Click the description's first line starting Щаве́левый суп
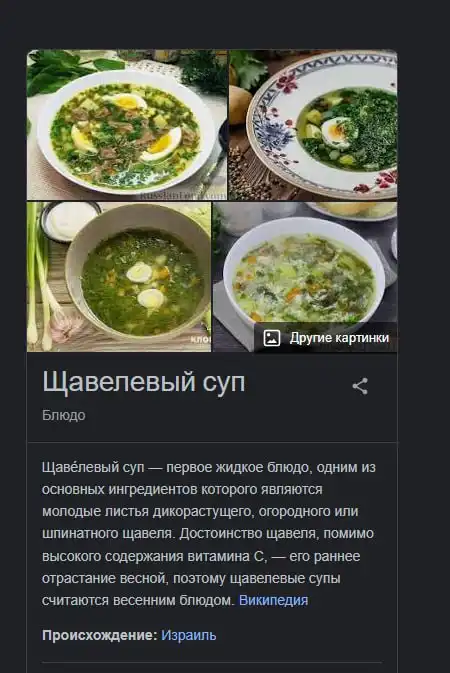Screen dimensions: 450x673 (x=209, y=467)
